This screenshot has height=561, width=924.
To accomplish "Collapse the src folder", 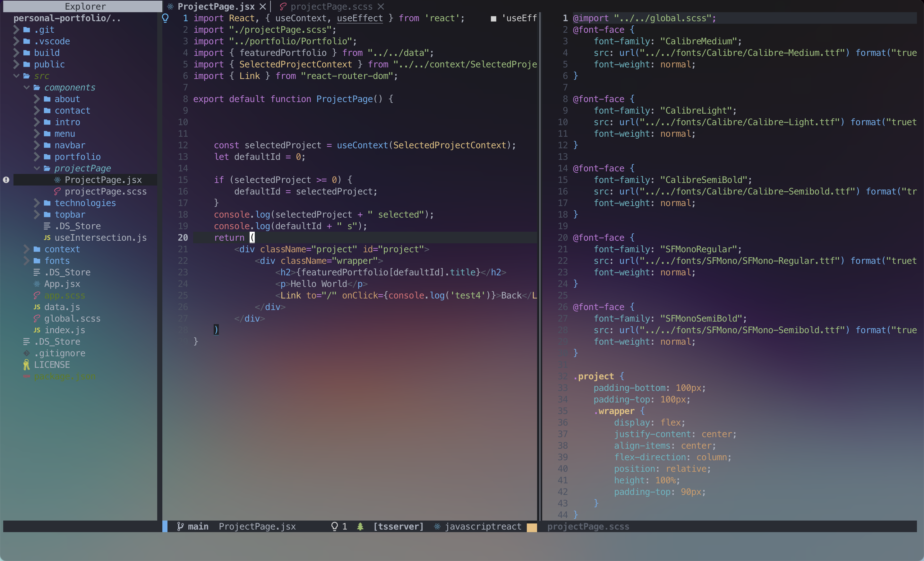I will click(16, 76).
